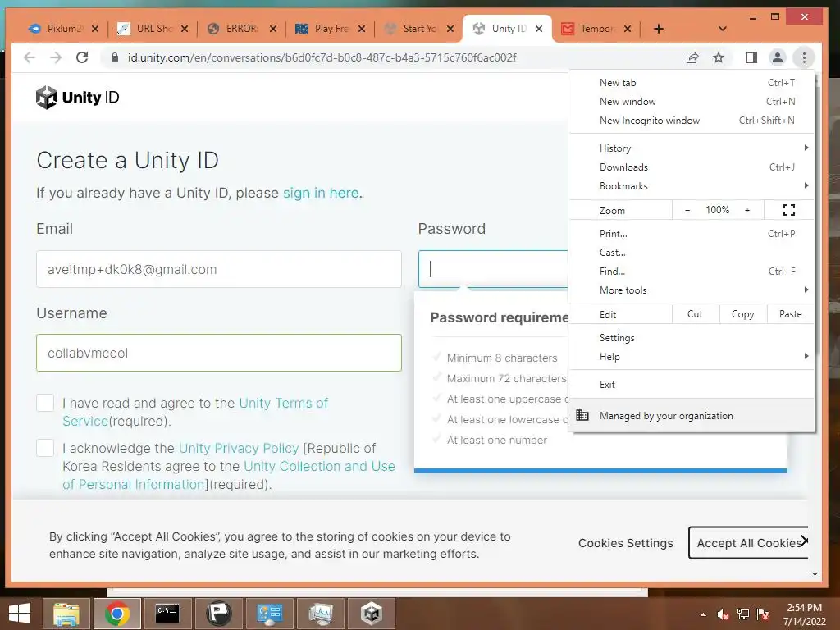This screenshot has width=840, height=630.
Task: Open the Unity Terms of Service link
Action: pyautogui.click(x=283, y=403)
